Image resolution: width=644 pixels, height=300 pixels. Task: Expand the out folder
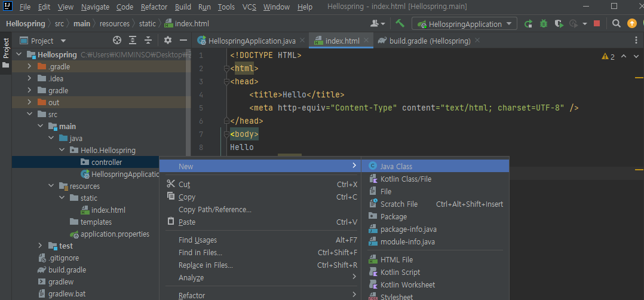click(29, 102)
